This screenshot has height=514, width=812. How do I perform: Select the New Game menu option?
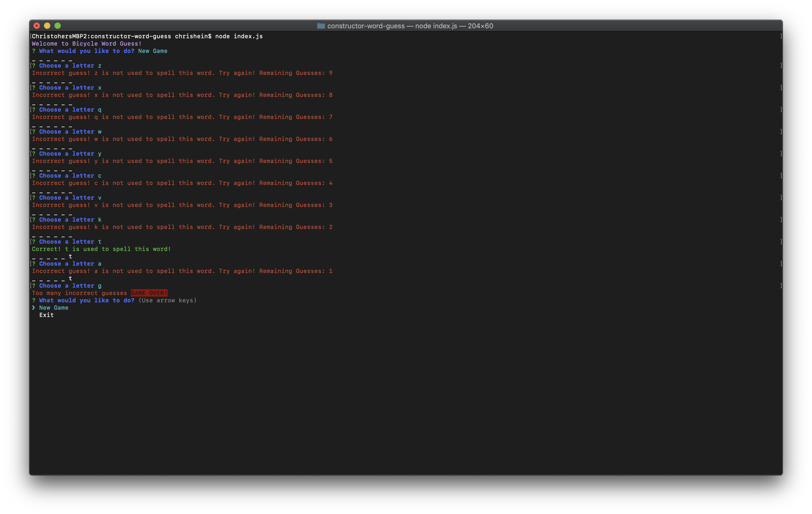54,308
